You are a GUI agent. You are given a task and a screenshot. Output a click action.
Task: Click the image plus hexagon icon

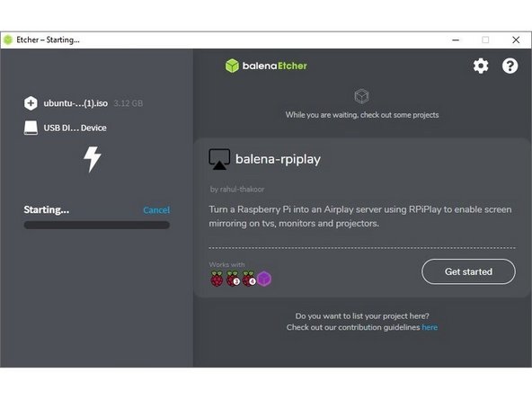[31, 103]
